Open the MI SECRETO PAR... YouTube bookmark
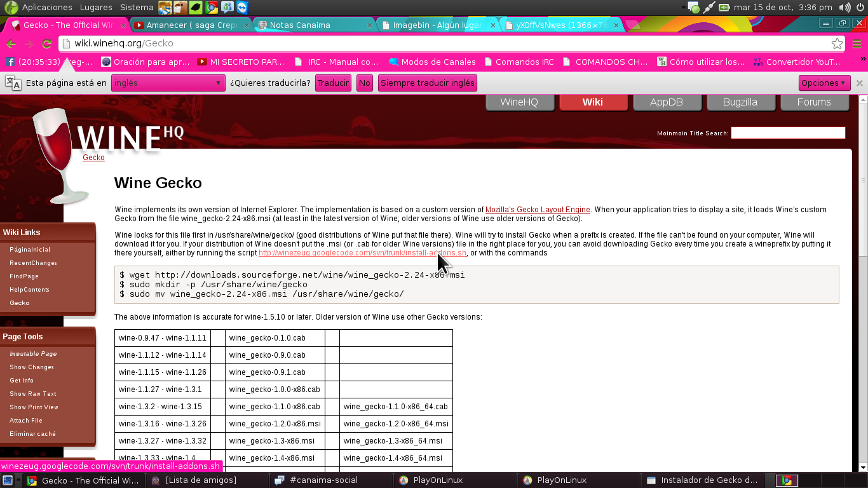 [x=241, y=62]
